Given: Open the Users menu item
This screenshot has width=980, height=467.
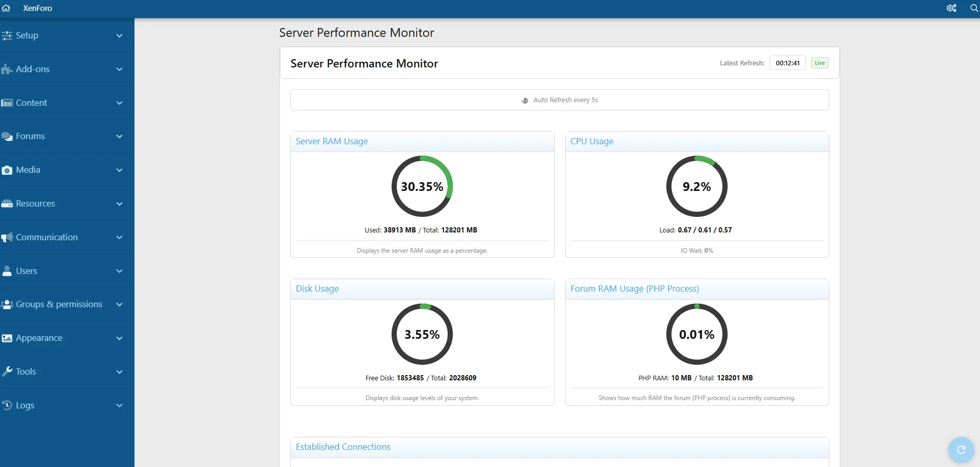Looking at the screenshot, I should coord(26,271).
